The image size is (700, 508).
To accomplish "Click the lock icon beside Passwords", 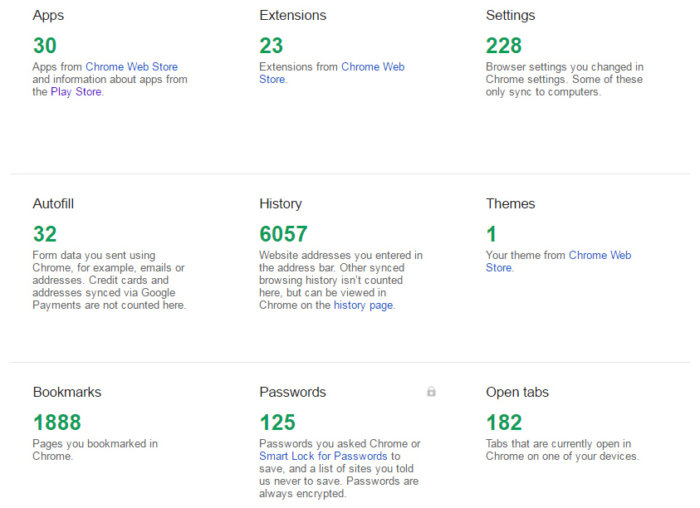I will (431, 391).
